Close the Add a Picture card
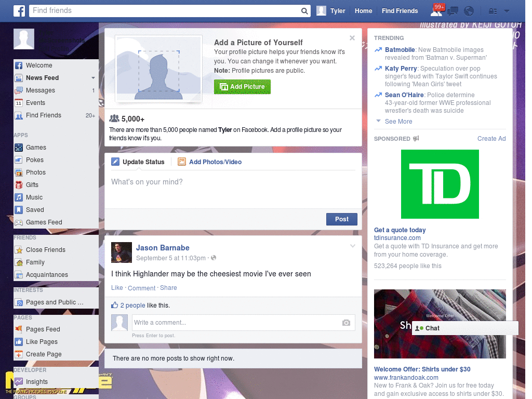Viewport: 532px width, 399px height. [x=352, y=38]
